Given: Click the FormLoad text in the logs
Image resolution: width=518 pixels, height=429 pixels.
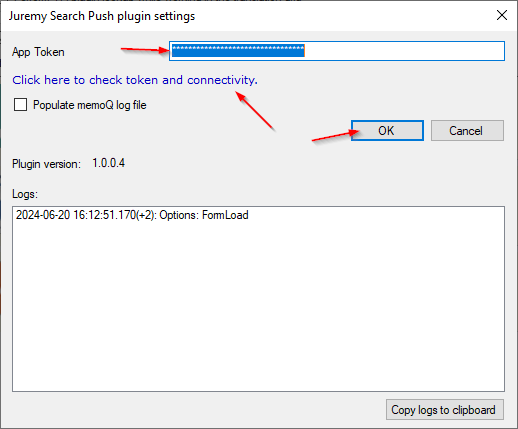Looking at the screenshot, I should [225, 215].
